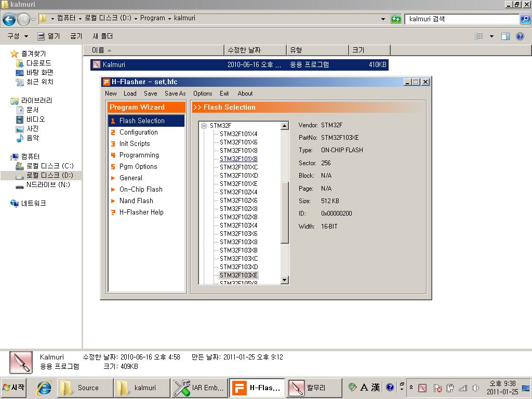This screenshot has height=399, width=532.
Task: Switch to 칼무리 taskbar button
Action: [313, 388]
